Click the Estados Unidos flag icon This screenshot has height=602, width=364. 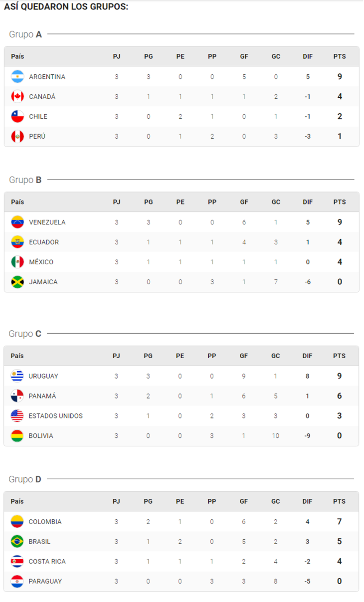pos(17,416)
